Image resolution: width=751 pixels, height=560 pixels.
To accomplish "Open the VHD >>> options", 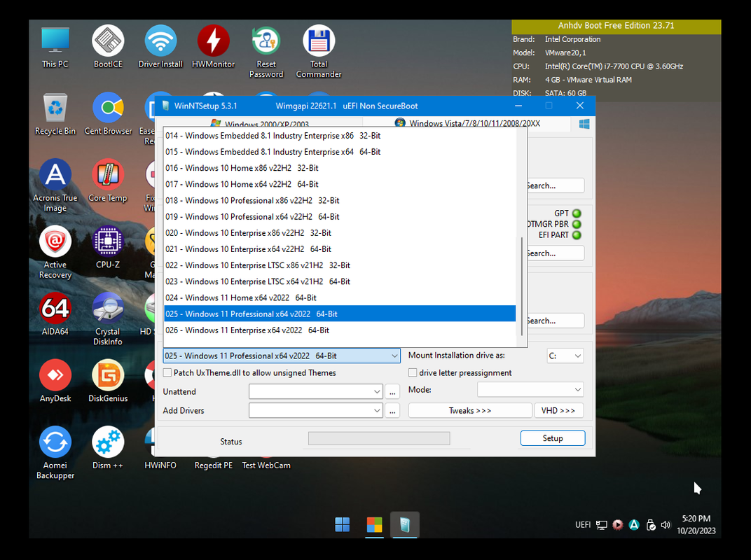I will tap(558, 410).
